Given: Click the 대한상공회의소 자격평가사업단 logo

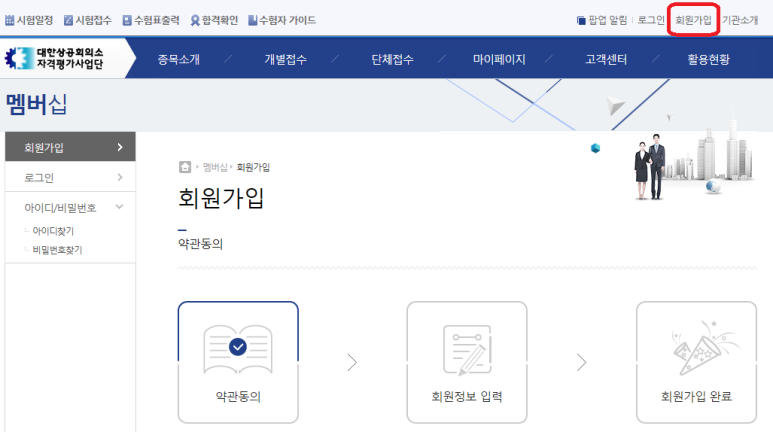Looking at the screenshot, I should [x=54, y=58].
